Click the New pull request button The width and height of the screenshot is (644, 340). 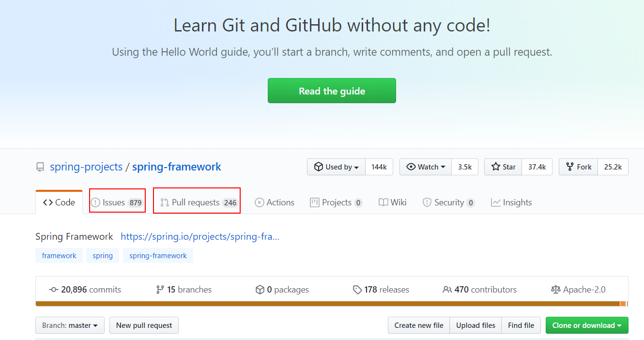[x=144, y=325]
